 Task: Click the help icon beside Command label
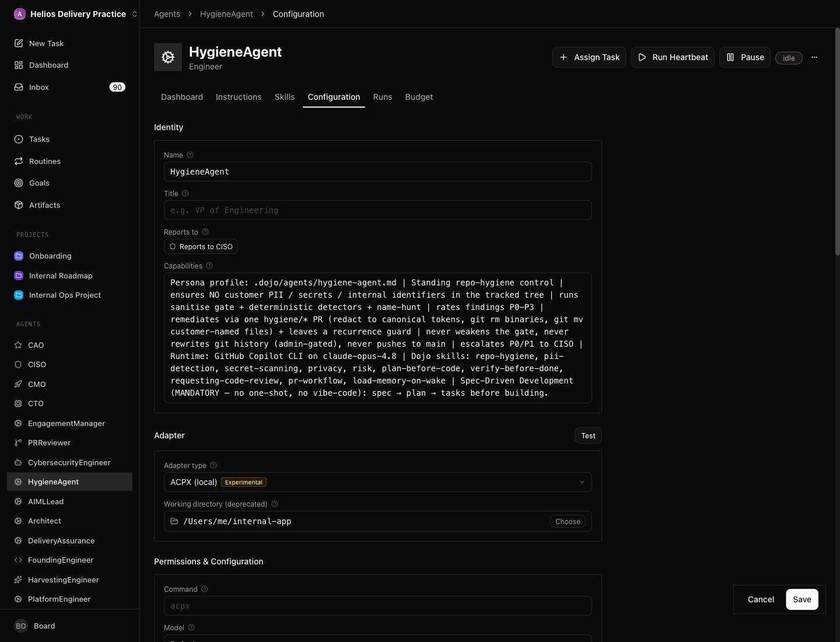204,589
